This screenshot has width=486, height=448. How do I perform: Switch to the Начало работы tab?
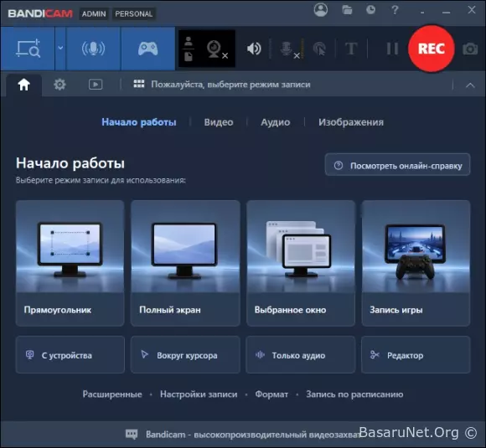point(139,122)
